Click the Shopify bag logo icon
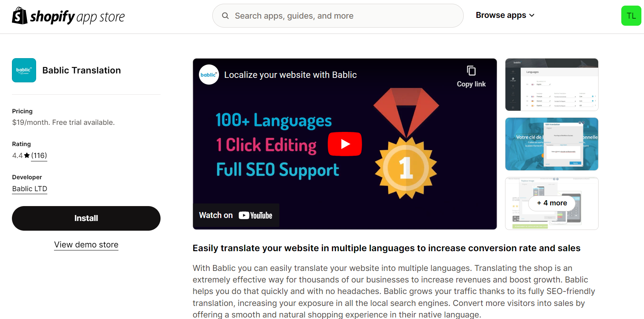This screenshot has height=319, width=644. 20,16
